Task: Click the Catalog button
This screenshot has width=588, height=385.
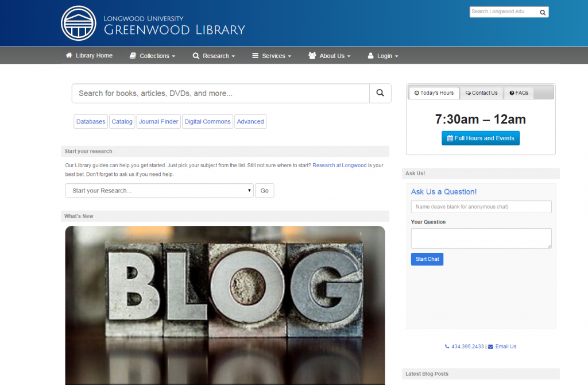Action: click(122, 122)
